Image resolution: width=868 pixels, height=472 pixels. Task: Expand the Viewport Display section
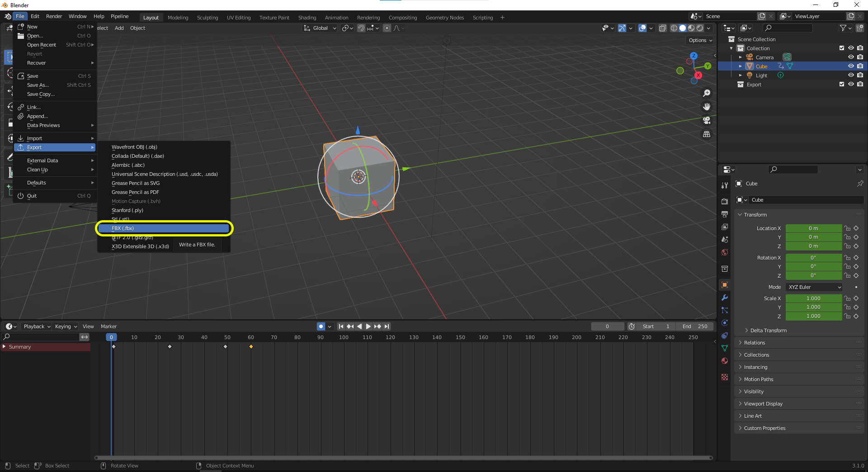[x=763, y=404]
